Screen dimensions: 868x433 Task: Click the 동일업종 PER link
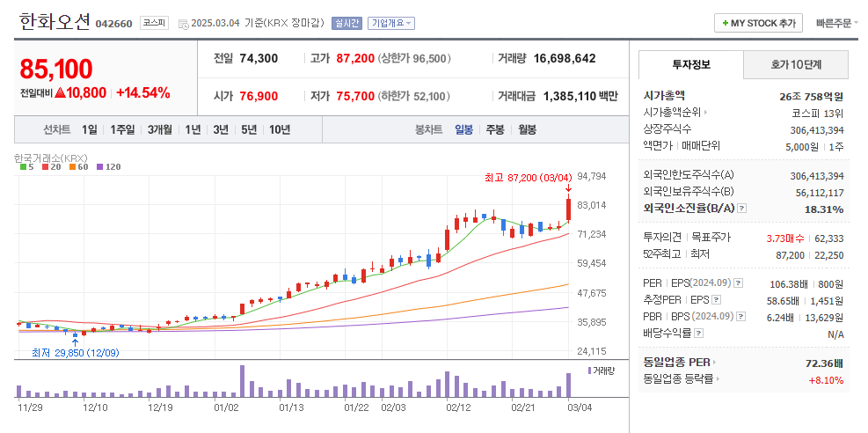coord(676,363)
